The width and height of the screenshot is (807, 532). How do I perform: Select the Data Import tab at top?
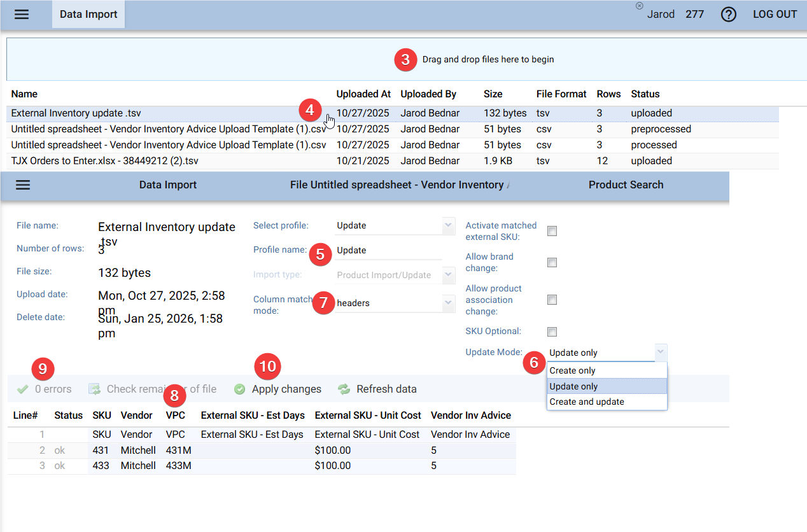(x=88, y=15)
